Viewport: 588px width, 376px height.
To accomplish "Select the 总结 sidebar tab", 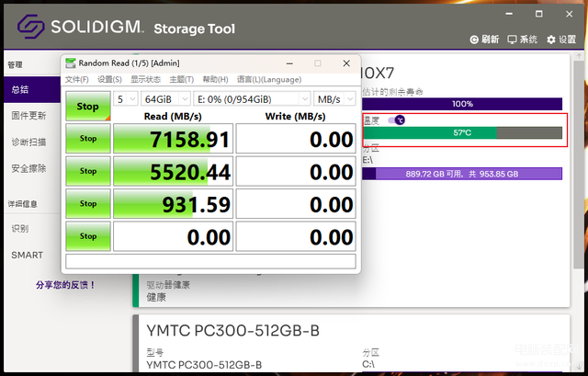I will click(x=32, y=89).
